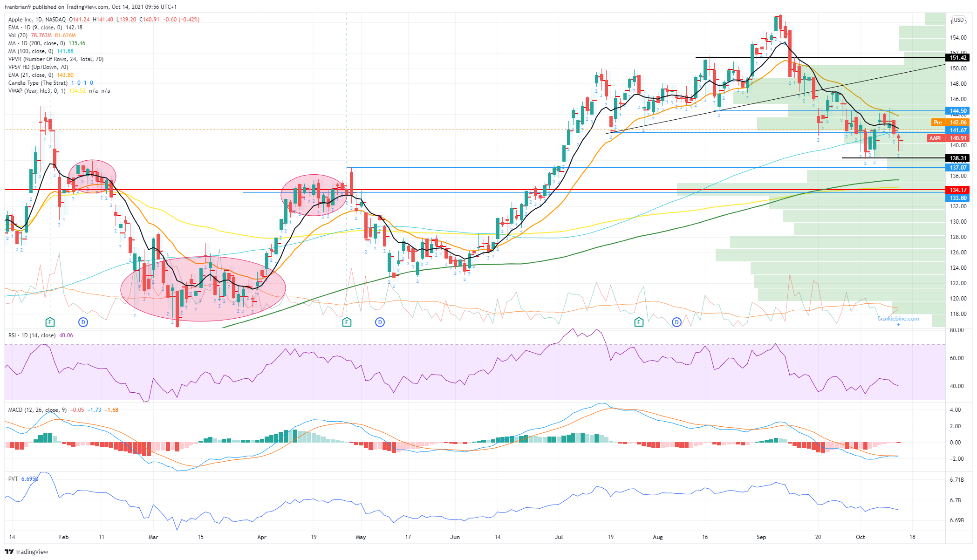Viewport: 977px width, 560px height.
Task: Click the EMA 21 close legend showing 143.80
Action: click(x=41, y=75)
